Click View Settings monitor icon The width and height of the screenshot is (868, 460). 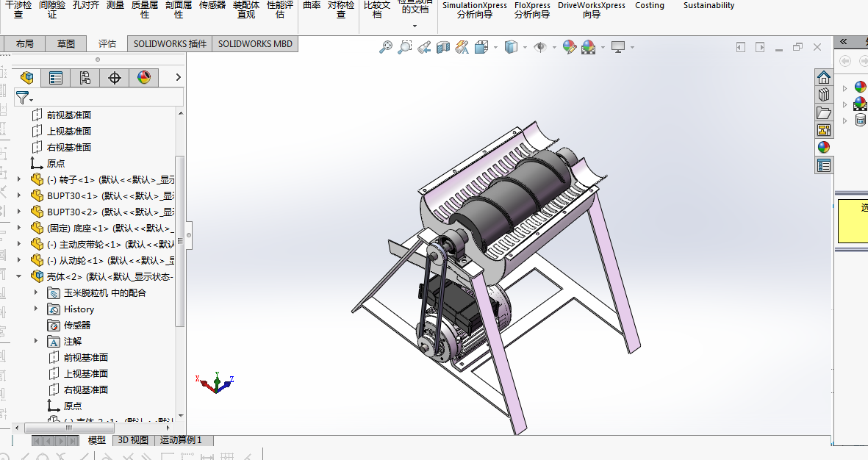[618, 47]
